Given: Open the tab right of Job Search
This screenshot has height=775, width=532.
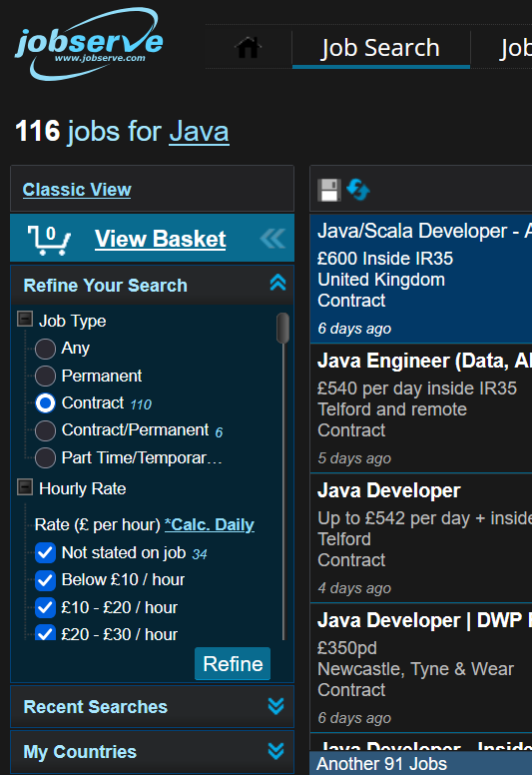Looking at the screenshot, I should pos(515,48).
